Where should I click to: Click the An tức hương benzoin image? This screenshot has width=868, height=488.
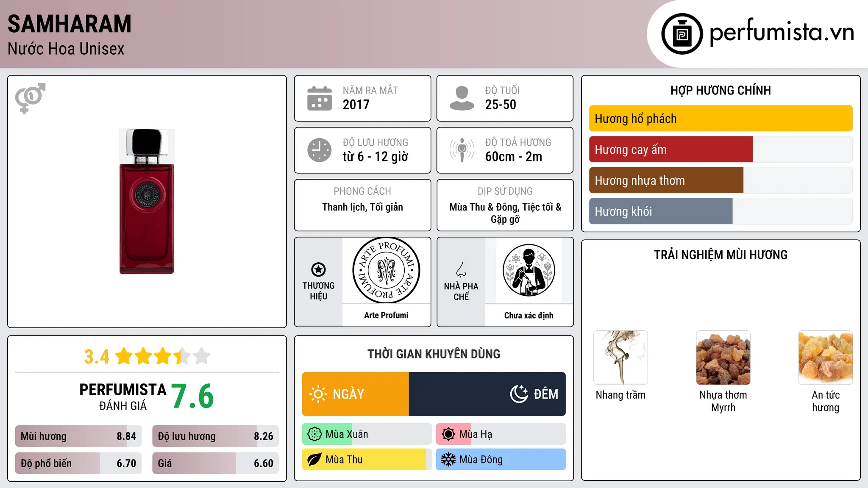coord(826,358)
